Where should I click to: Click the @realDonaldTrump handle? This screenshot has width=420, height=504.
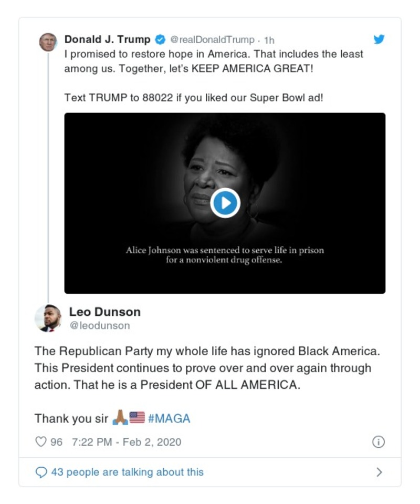click(212, 40)
